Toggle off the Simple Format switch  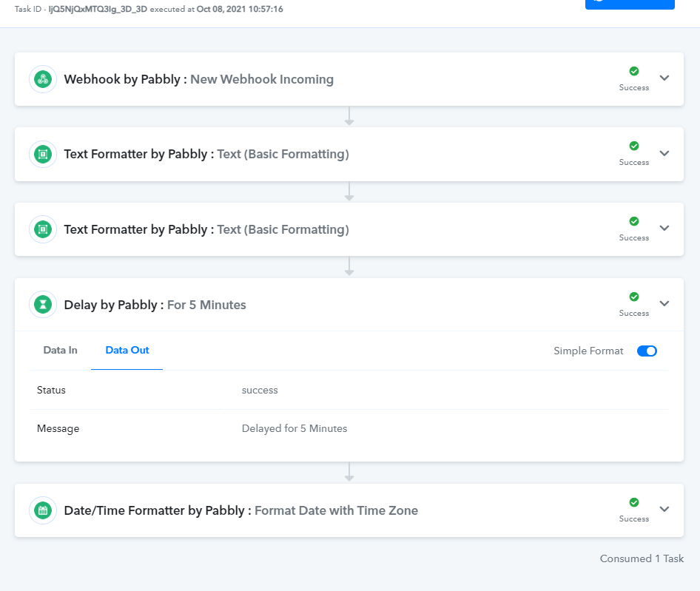coord(647,351)
